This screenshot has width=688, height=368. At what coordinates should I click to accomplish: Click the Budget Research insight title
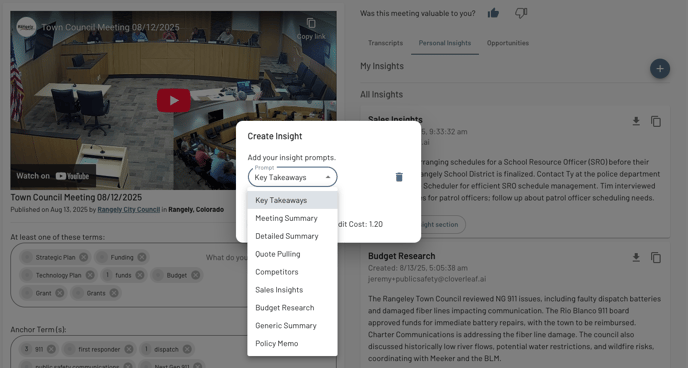tap(401, 256)
